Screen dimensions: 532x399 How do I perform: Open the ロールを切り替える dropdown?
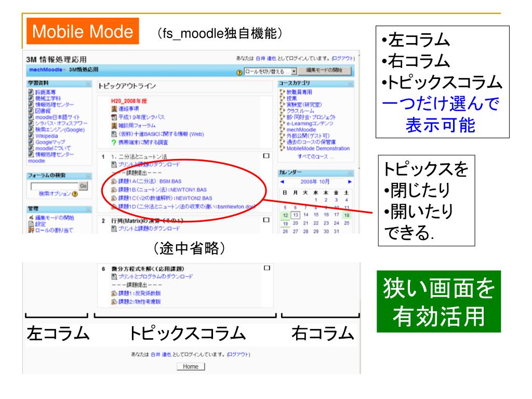pyautogui.click(x=271, y=72)
